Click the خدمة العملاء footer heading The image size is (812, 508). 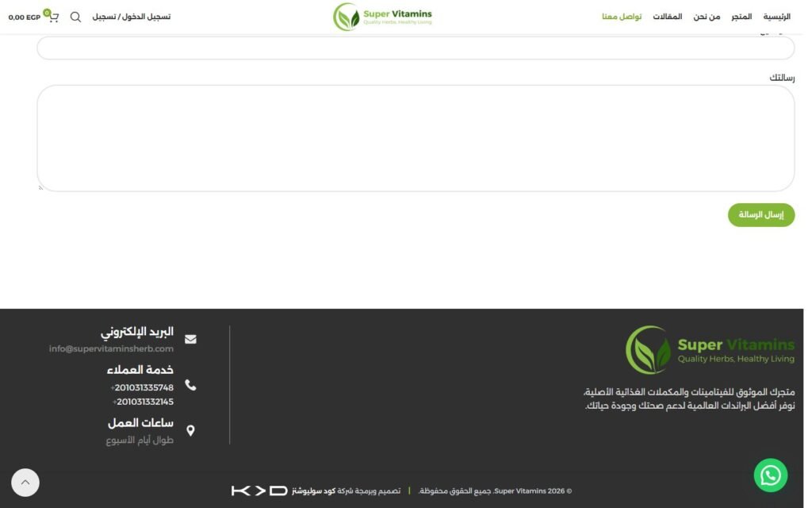[140, 370]
